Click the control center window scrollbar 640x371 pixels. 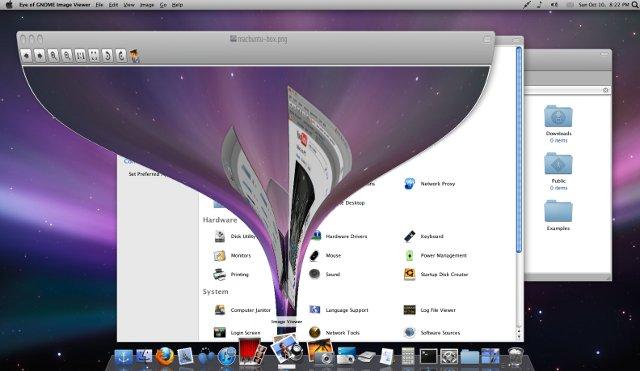pyautogui.click(x=519, y=150)
